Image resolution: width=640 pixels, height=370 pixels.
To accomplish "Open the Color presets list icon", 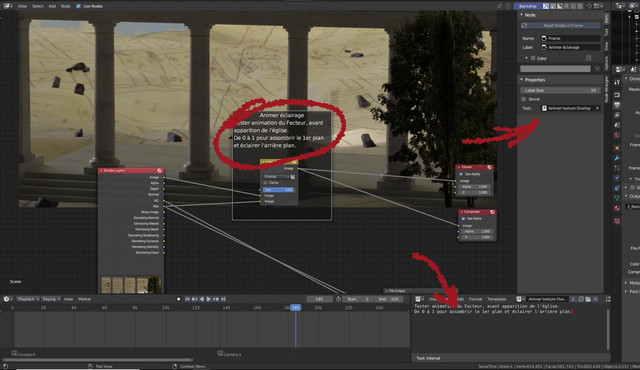I will point(588,58).
